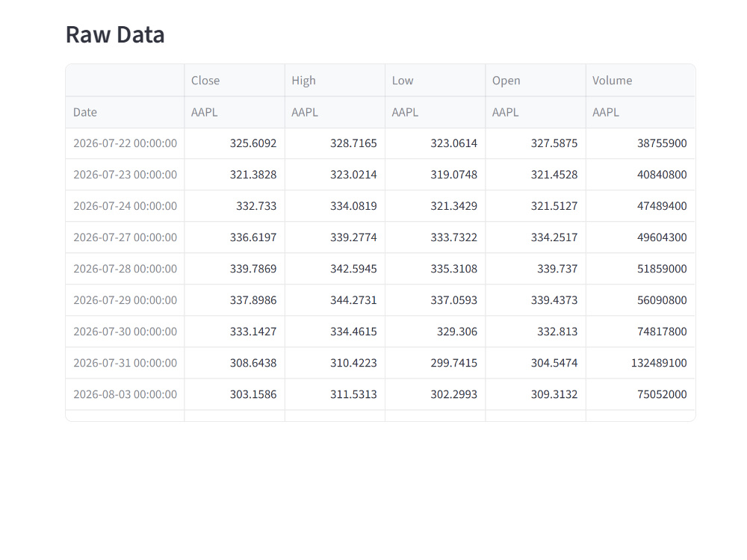Viewport: 747px width, 560px height.
Task: Select the High cell 334.4615
Action: click(335, 332)
